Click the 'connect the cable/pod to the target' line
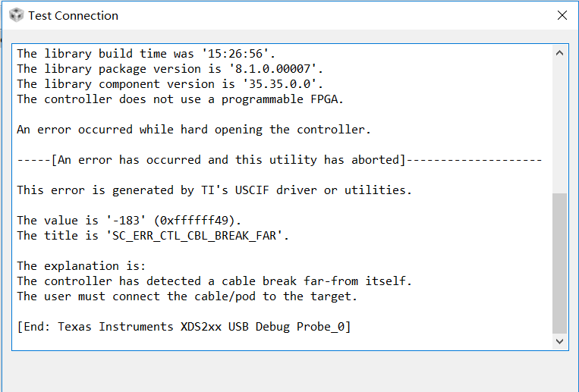579x392 pixels. [187, 296]
